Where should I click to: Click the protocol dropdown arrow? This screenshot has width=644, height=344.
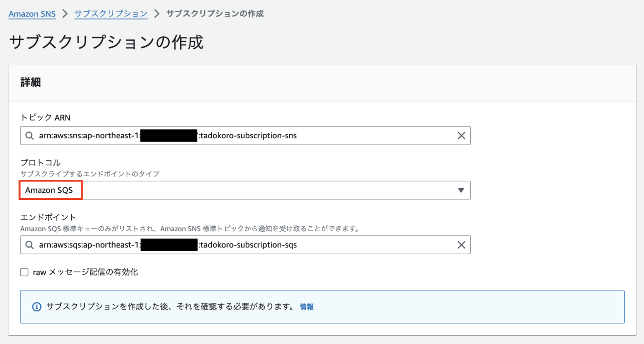click(461, 190)
